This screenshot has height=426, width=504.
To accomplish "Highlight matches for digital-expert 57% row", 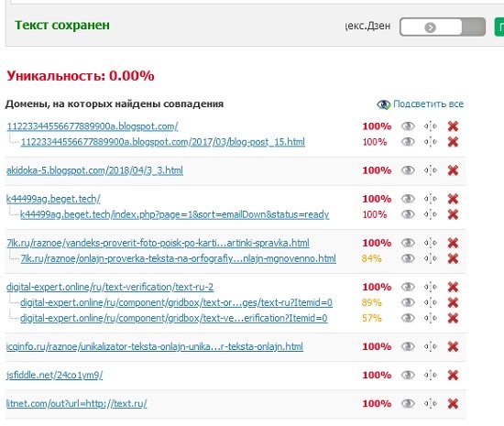I will pyautogui.click(x=408, y=318).
